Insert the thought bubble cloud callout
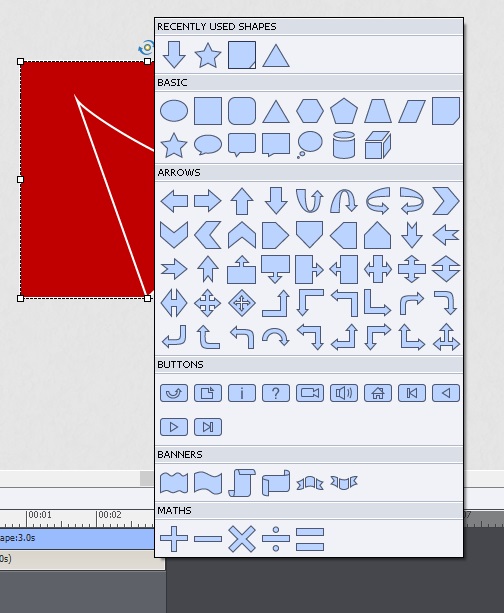The height and width of the screenshot is (613, 504). pos(310,145)
